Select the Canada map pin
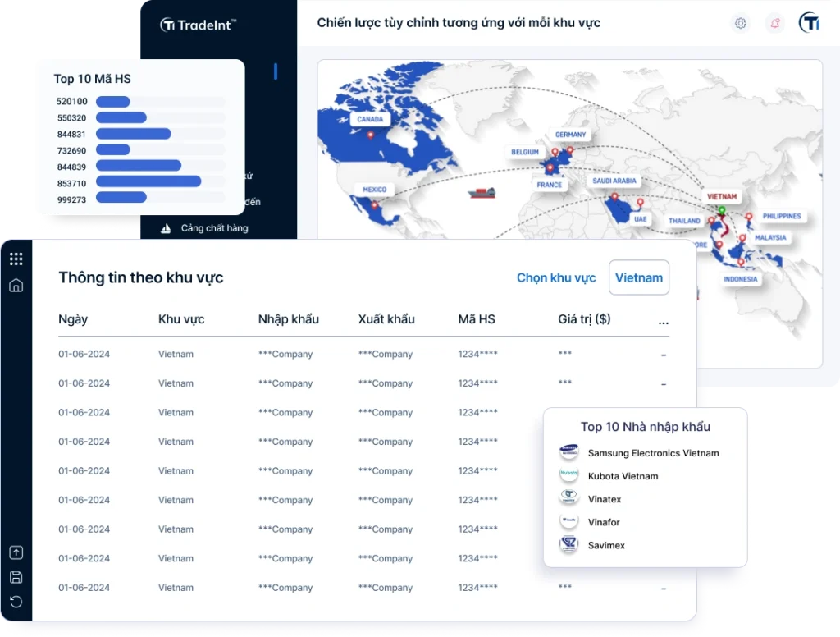840x637 pixels. pos(370,135)
